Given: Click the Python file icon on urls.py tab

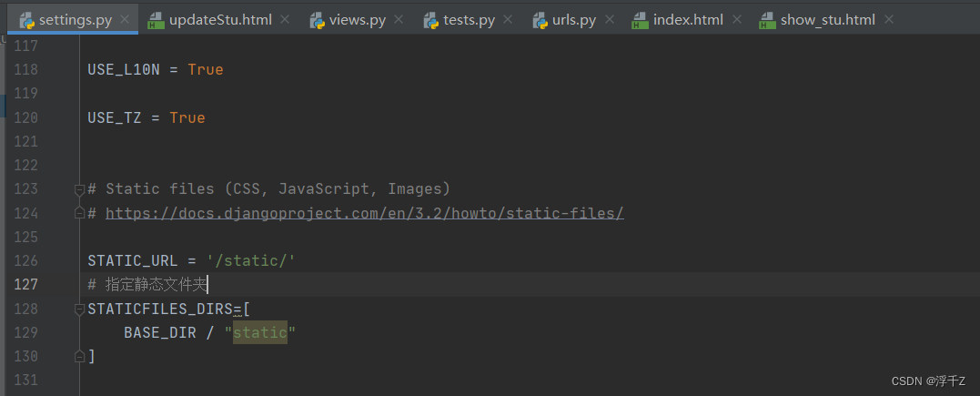Looking at the screenshot, I should tap(540, 21).
